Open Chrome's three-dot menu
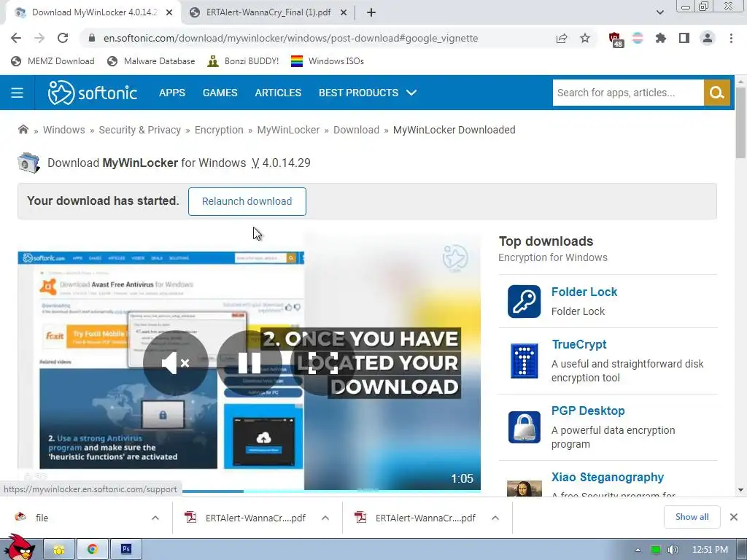The height and width of the screenshot is (560, 747). click(x=731, y=38)
